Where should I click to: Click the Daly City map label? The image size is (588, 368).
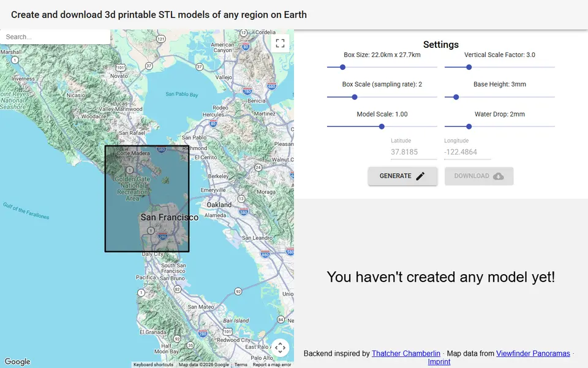click(153, 254)
